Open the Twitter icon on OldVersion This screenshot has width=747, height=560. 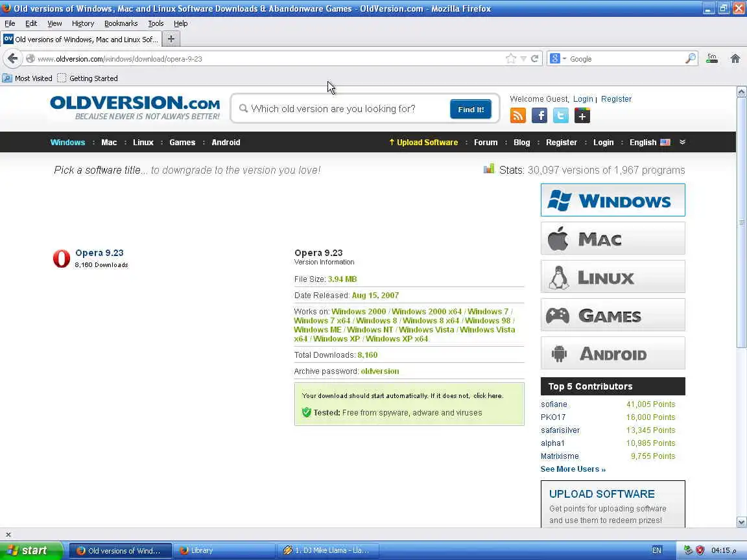tap(561, 115)
